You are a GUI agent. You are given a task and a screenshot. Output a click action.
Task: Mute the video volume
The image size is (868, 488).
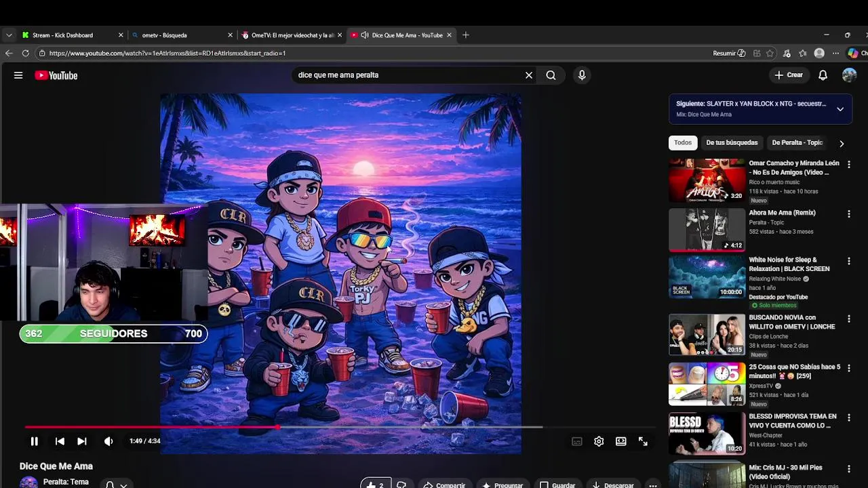[x=108, y=441]
